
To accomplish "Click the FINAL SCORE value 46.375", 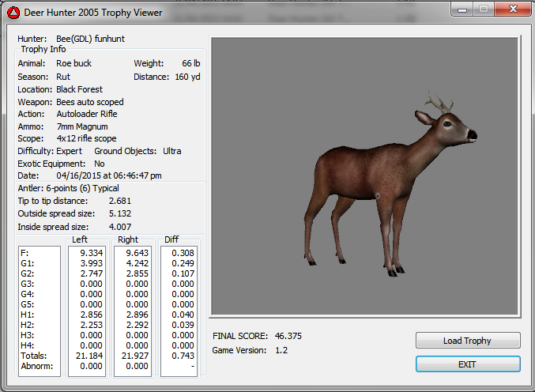I will click(x=288, y=336).
